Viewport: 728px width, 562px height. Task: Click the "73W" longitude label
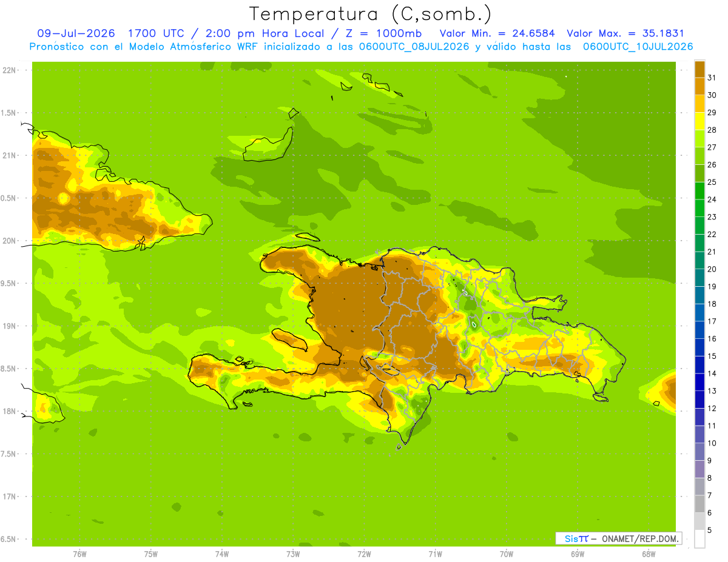point(293,554)
